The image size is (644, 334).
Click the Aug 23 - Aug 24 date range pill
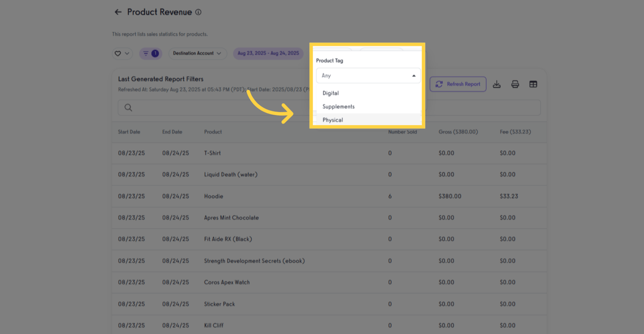268,53
